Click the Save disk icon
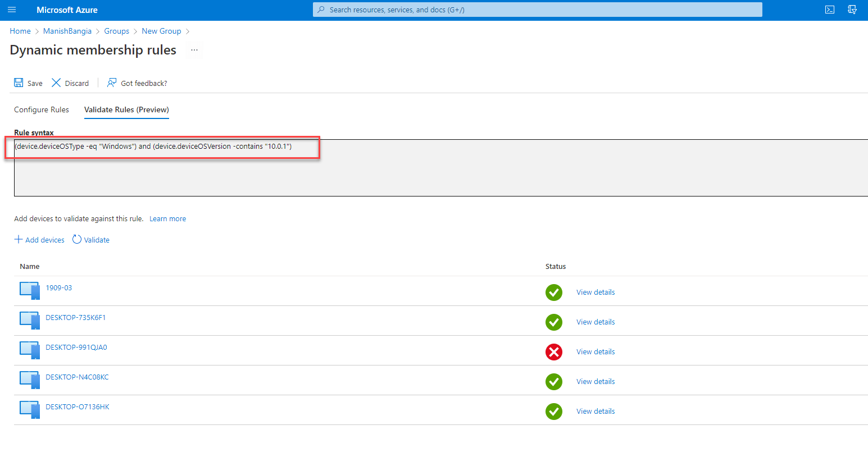 click(x=19, y=83)
